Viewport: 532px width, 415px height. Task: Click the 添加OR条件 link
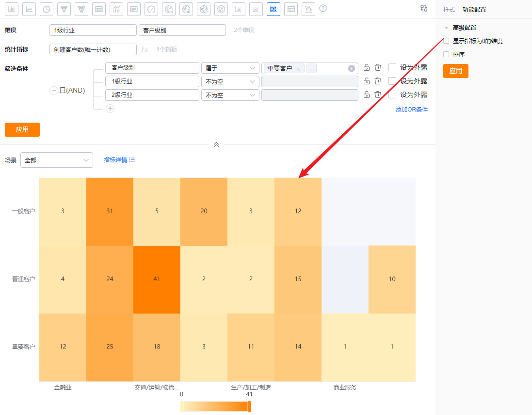pos(411,110)
